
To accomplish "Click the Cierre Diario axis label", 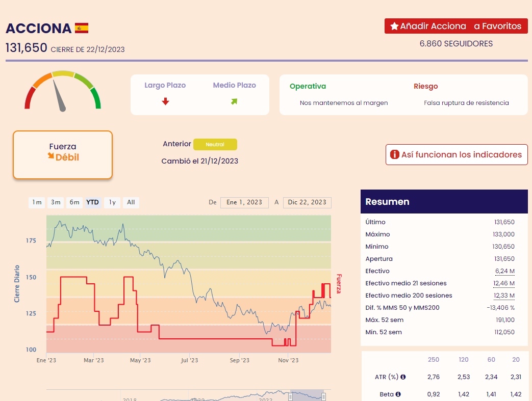I will [x=17, y=284].
